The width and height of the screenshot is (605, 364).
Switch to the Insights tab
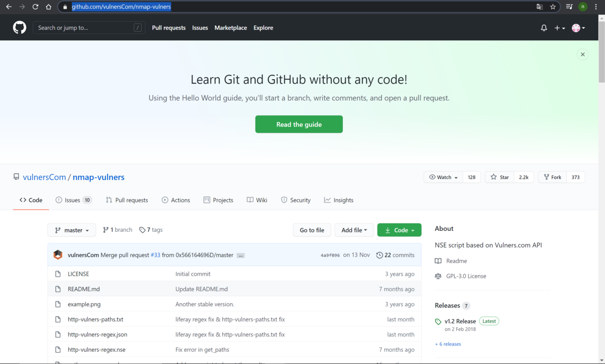pyautogui.click(x=339, y=200)
